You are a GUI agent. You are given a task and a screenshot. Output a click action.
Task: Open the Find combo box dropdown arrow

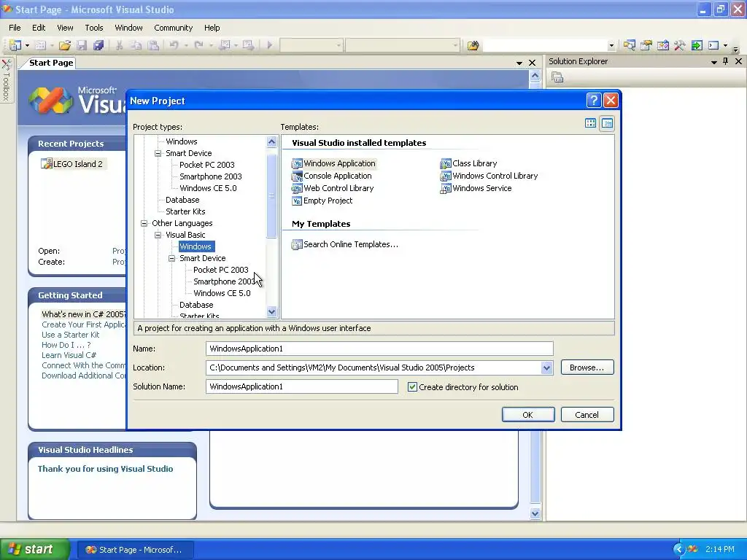point(611,46)
